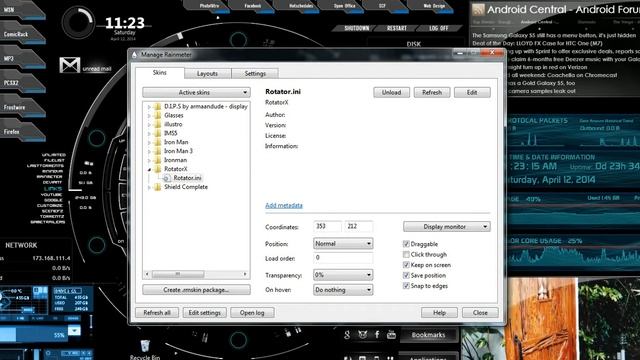Screen dimensions: 640x360
Task: Open the Transparency dropdown showing 0%
Action: click(x=343, y=275)
